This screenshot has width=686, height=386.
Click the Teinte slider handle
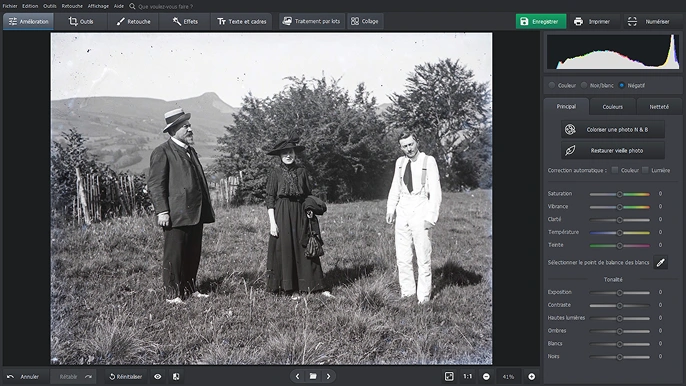pyautogui.click(x=620, y=246)
